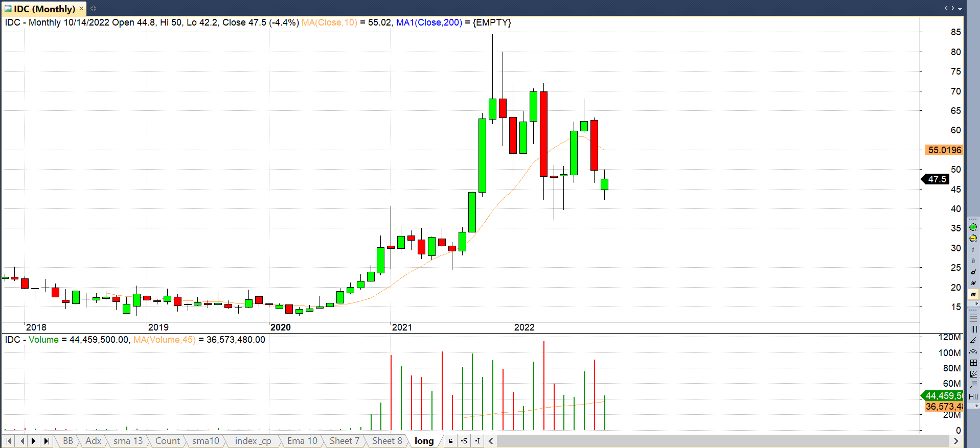Click the 55.0196 moving average value tag
This screenshot has height=448, width=980.
pos(944,150)
